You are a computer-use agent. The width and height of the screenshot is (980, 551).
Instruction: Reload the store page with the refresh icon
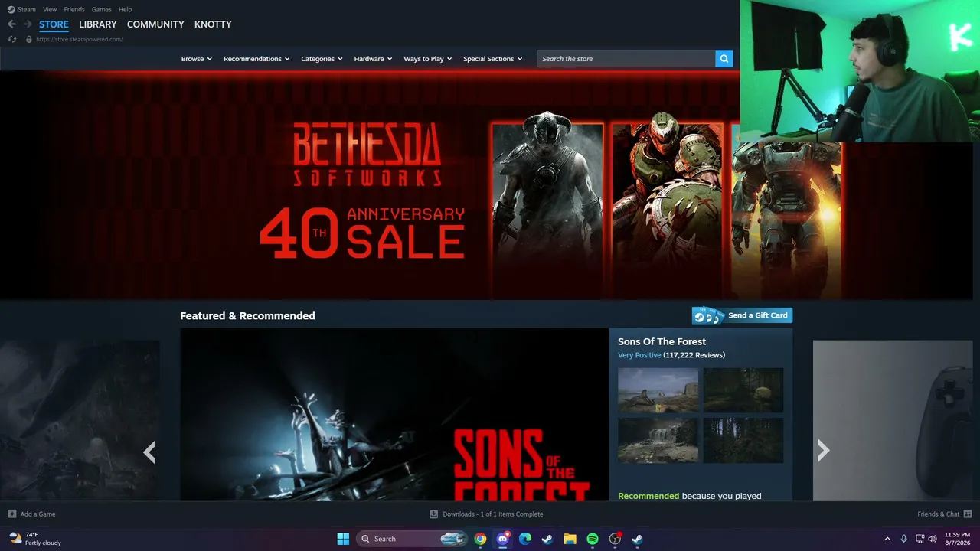11,39
